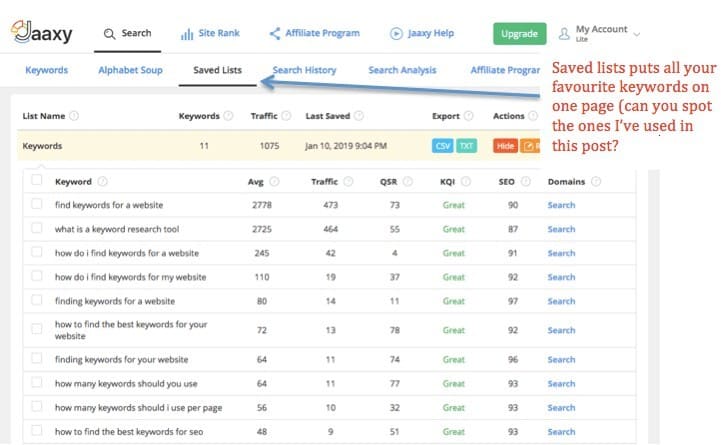Open info icon beside keyword table Traffic
The height and width of the screenshot is (445, 721).
(x=348, y=182)
